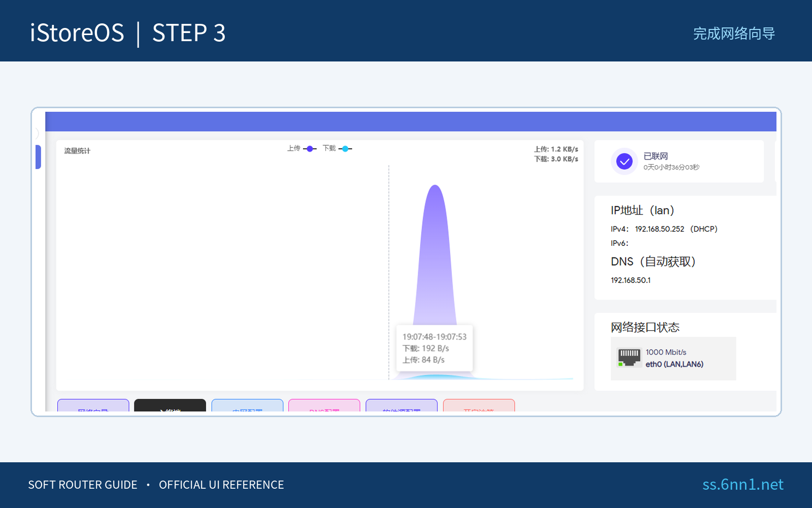Click the eth0 Ethernet port icon
This screenshot has width=812, height=508.
(x=629, y=358)
